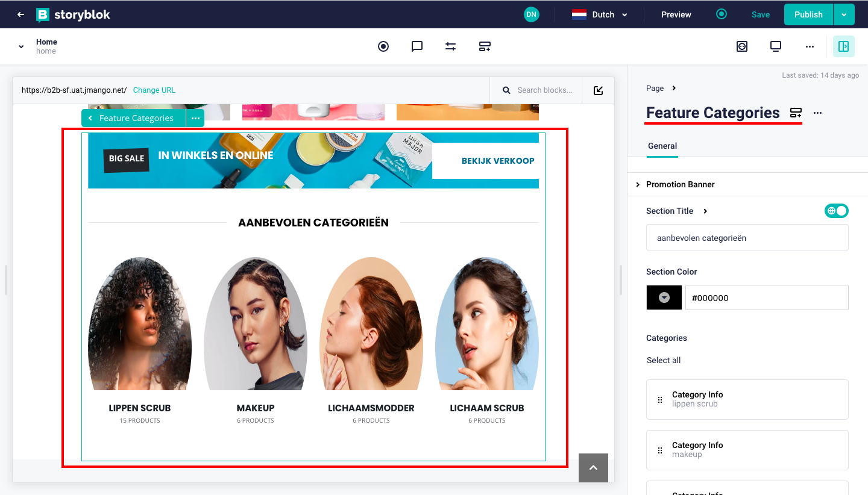The image size is (868, 495).
Task: Expand the Promotion Banner section
Action: coord(680,184)
